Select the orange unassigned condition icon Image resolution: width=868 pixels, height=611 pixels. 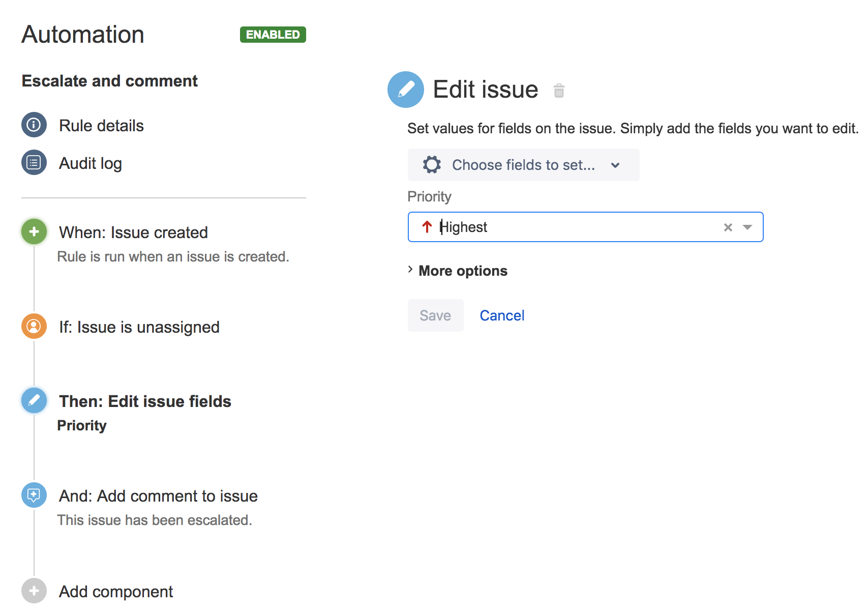pyautogui.click(x=34, y=327)
